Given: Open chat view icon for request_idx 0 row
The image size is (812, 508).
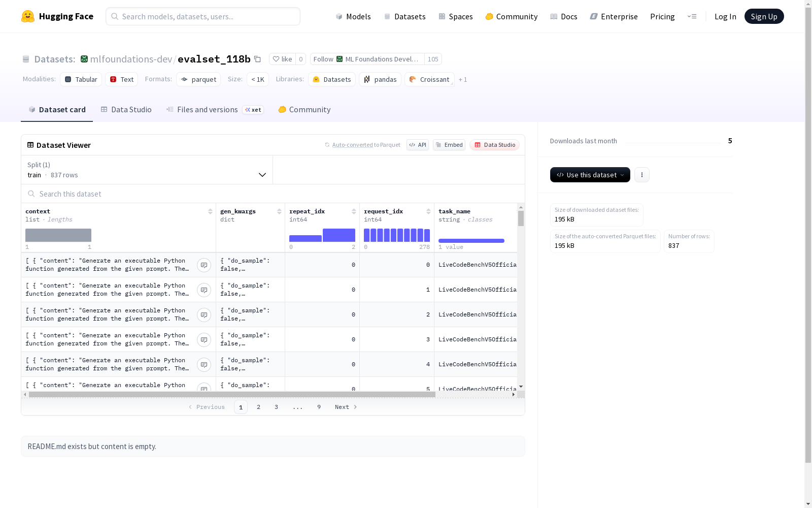Looking at the screenshot, I should point(204,265).
